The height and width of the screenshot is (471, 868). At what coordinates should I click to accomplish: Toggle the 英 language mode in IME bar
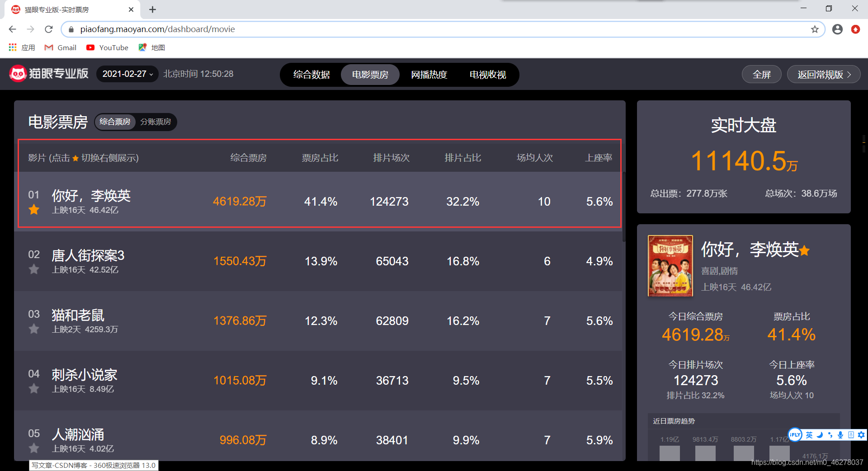coord(809,435)
